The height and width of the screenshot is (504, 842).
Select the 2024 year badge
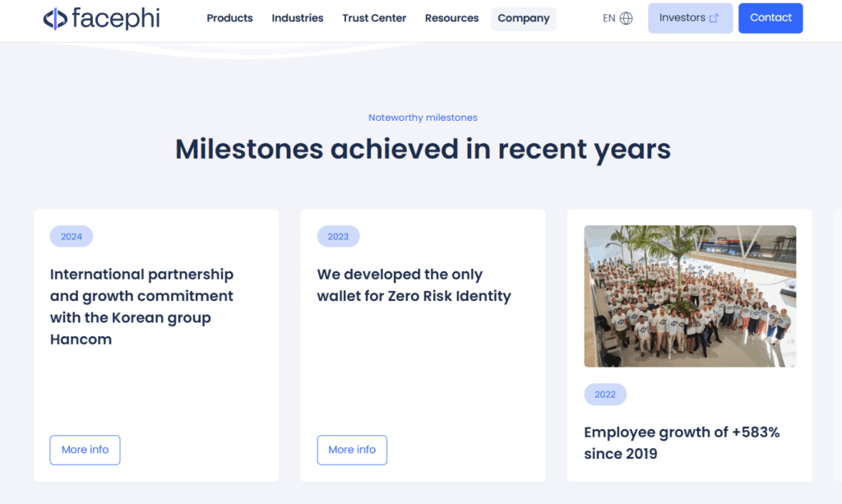click(72, 237)
